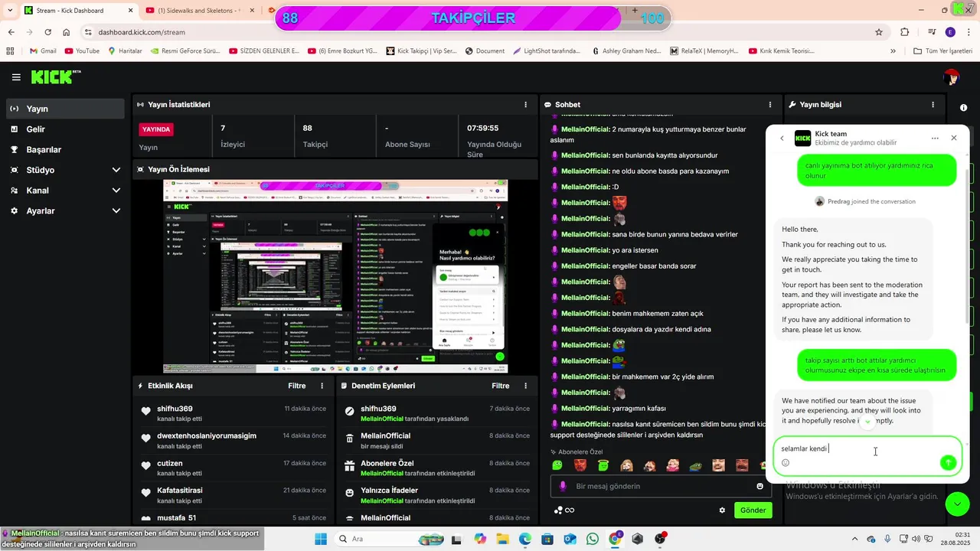Click the microphone system tray icon
980x551 pixels.
pyautogui.click(x=887, y=539)
